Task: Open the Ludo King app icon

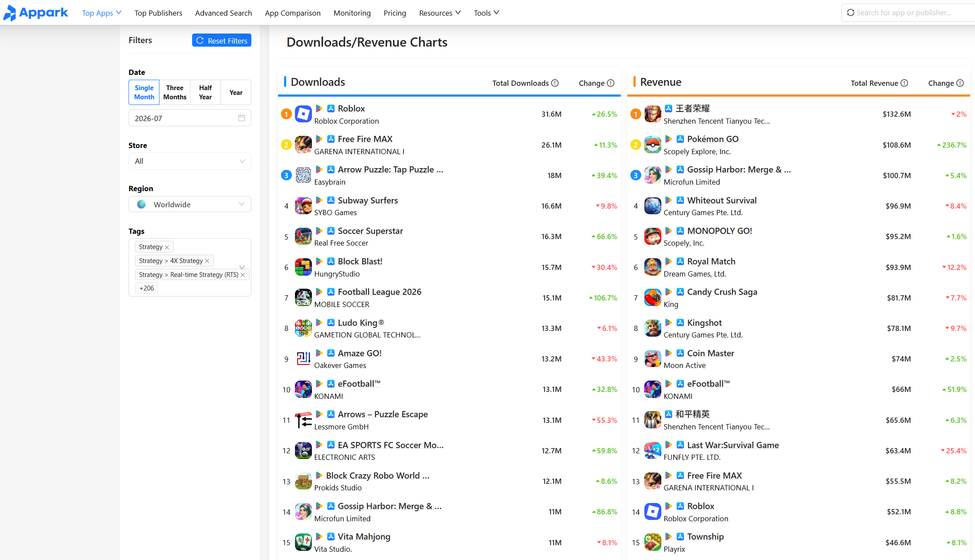Action: click(x=303, y=328)
